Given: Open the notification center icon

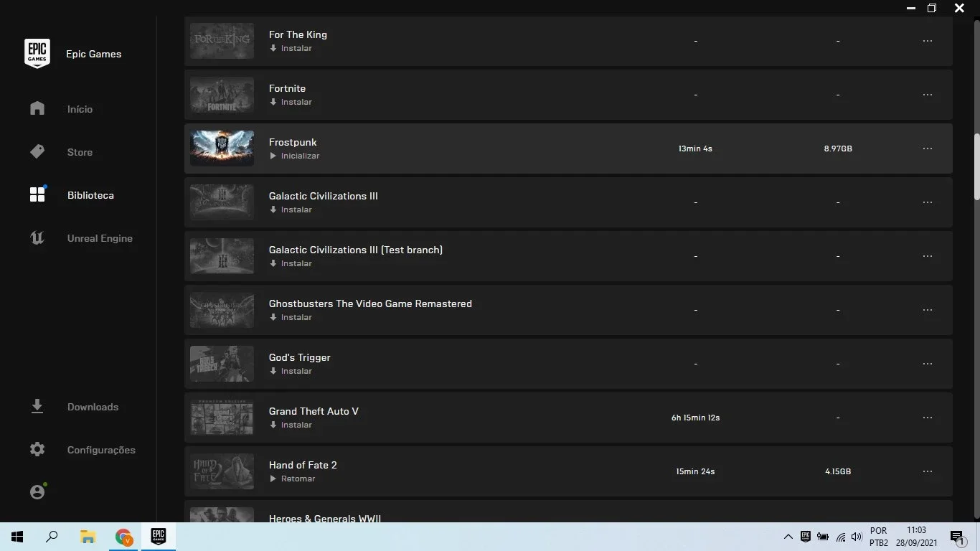Looking at the screenshot, I should pos(957,537).
